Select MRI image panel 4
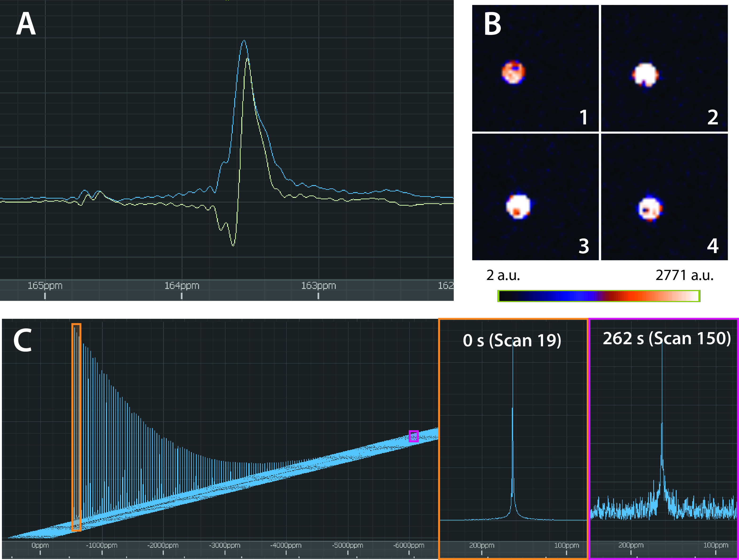This screenshot has width=739, height=560. (664, 197)
